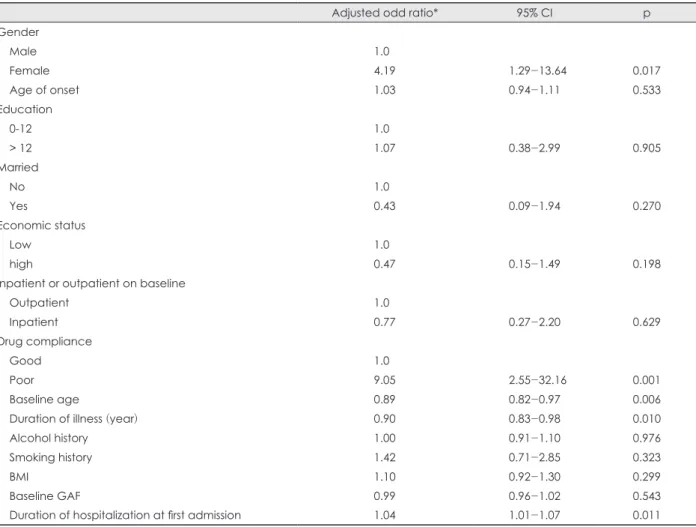The width and height of the screenshot is (696, 527).
Task: Click the confidence interval 2.55–32.16
Action: pos(538,380)
